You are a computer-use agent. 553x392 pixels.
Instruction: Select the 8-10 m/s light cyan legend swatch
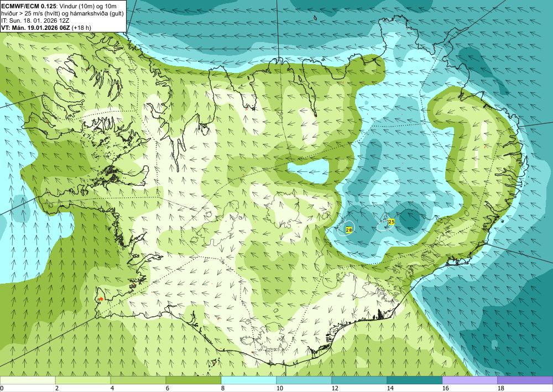coord(249,380)
